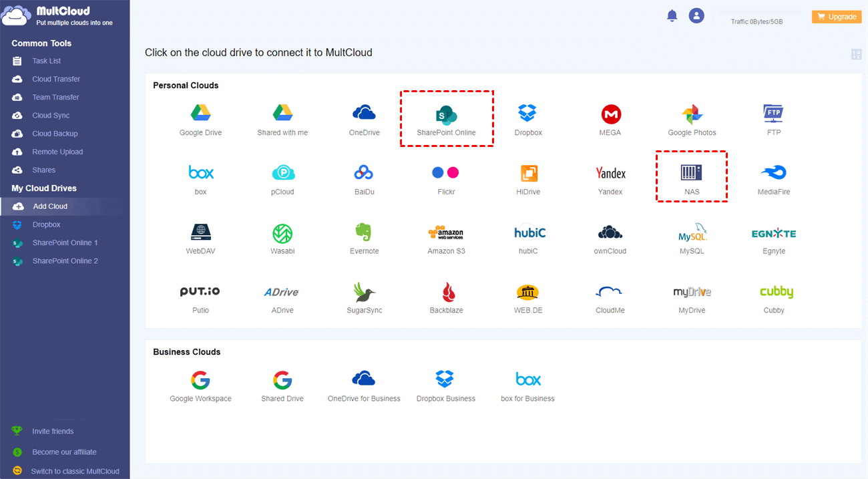Viewport: 868px width, 479px height.
Task: Choose ADrive cloud
Action: pyautogui.click(x=282, y=292)
